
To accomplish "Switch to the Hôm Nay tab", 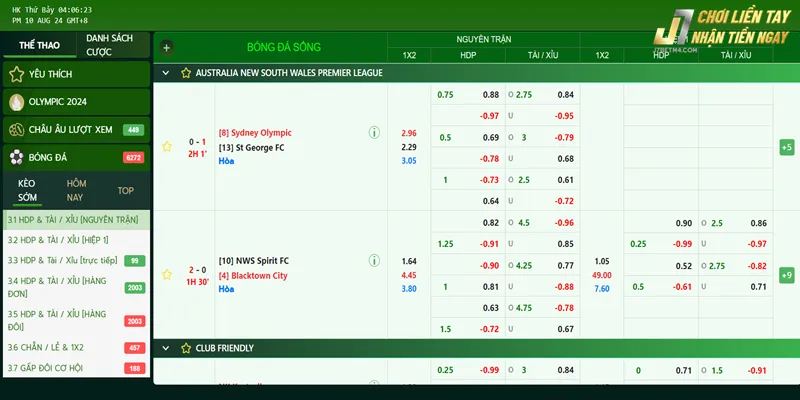I will 76,190.
